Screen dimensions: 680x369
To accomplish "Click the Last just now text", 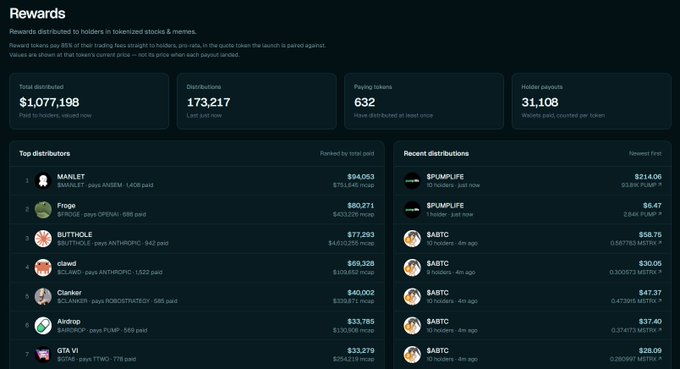I will tap(204, 116).
